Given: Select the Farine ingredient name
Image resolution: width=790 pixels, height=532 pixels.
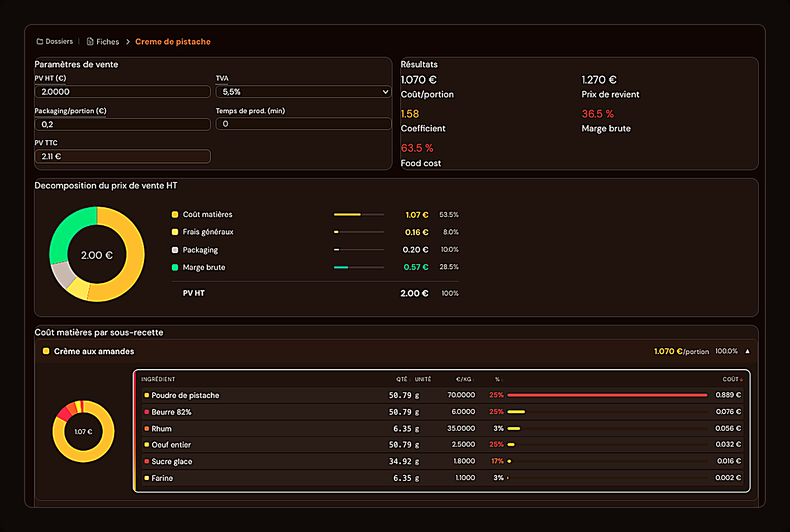Looking at the screenshot, I should (162, 478).
